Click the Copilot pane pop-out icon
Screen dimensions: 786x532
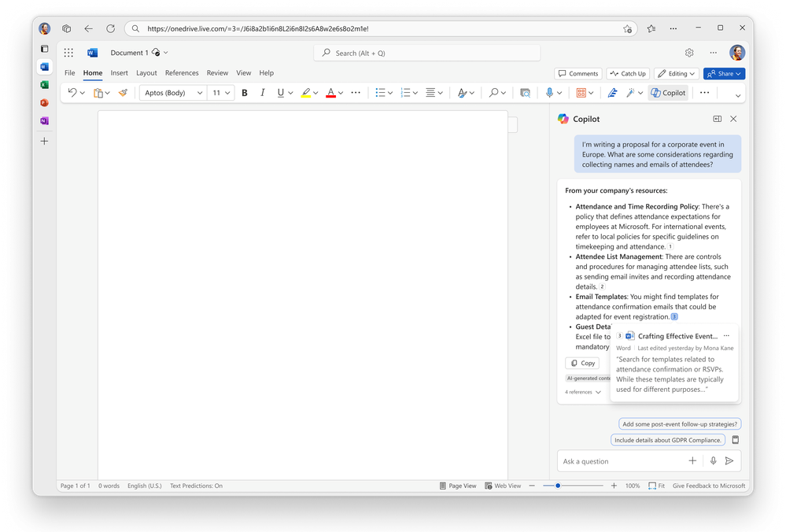[718, 119]
